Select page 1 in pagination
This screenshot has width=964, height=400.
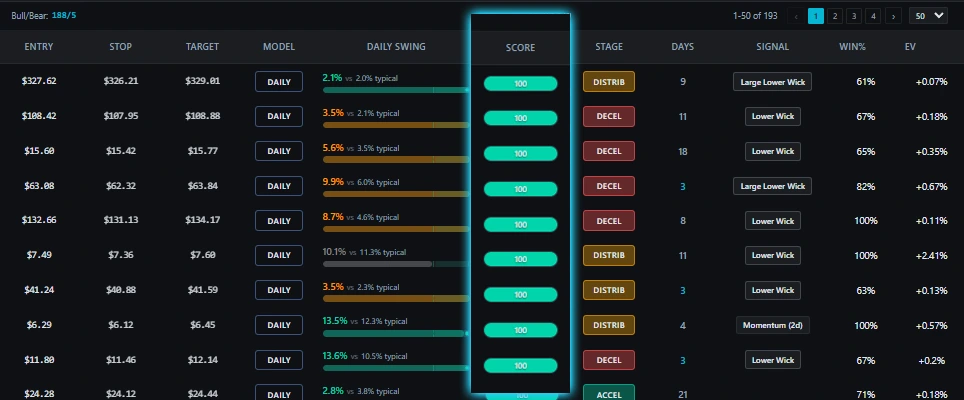[816, 16]
